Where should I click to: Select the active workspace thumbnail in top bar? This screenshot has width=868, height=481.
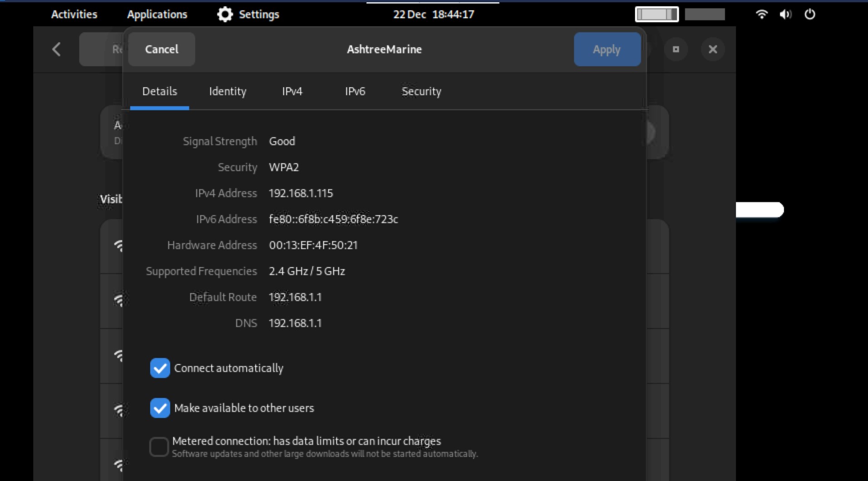656,15
